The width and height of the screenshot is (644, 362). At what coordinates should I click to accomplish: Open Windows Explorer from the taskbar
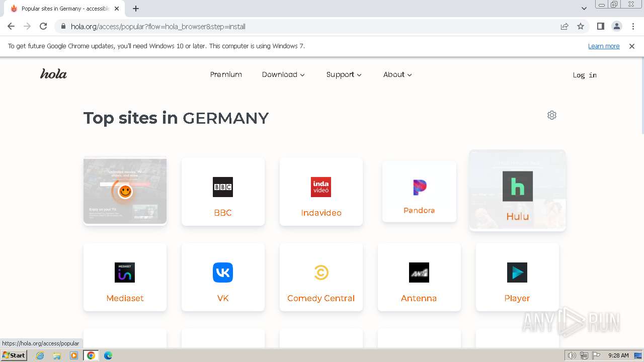(x=57, y=355)
